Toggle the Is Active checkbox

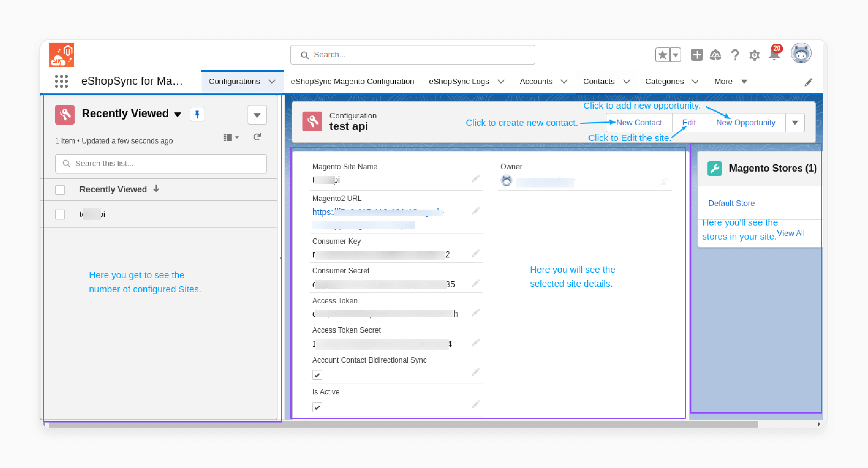pyautogui.click(x=317, y=408)
